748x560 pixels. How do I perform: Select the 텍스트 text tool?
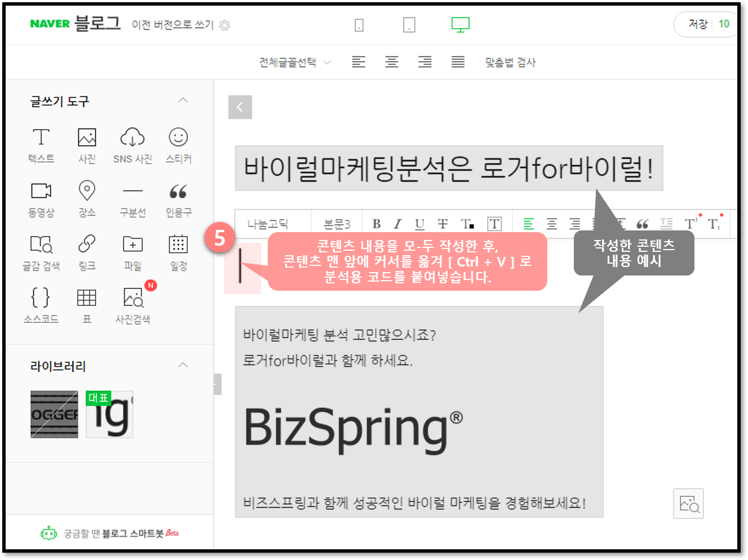pyautogui.click(x=41, y=145)
